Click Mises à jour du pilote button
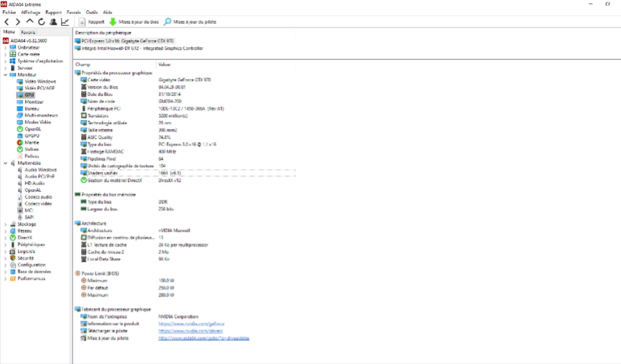Viewport: 621px width, 364px height. click(190, 22)
